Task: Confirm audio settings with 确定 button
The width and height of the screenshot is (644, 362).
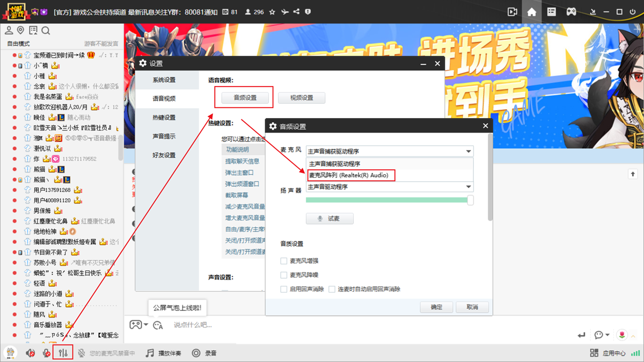Action: click(x=436, y=307)
